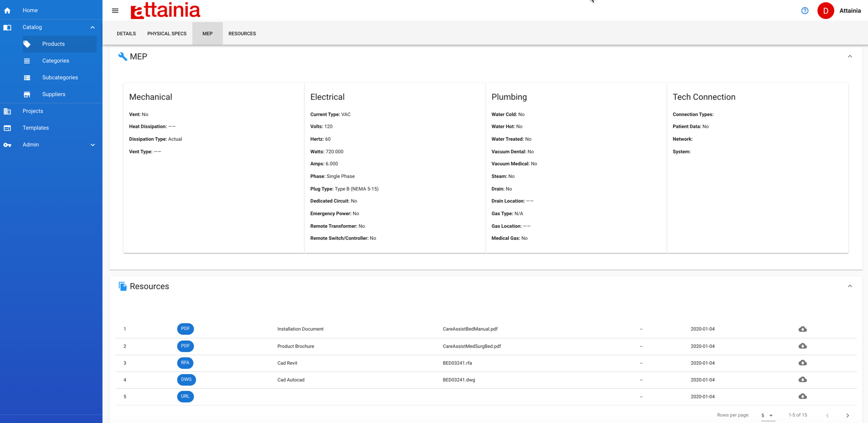The height and width of the screenshot is (423, 868).
Task: Open the user avatar D
Action: (825, 10)
